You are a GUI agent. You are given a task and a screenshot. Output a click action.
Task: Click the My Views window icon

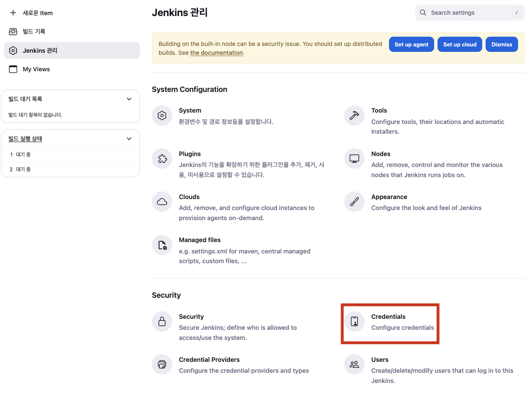coord(13,69)
